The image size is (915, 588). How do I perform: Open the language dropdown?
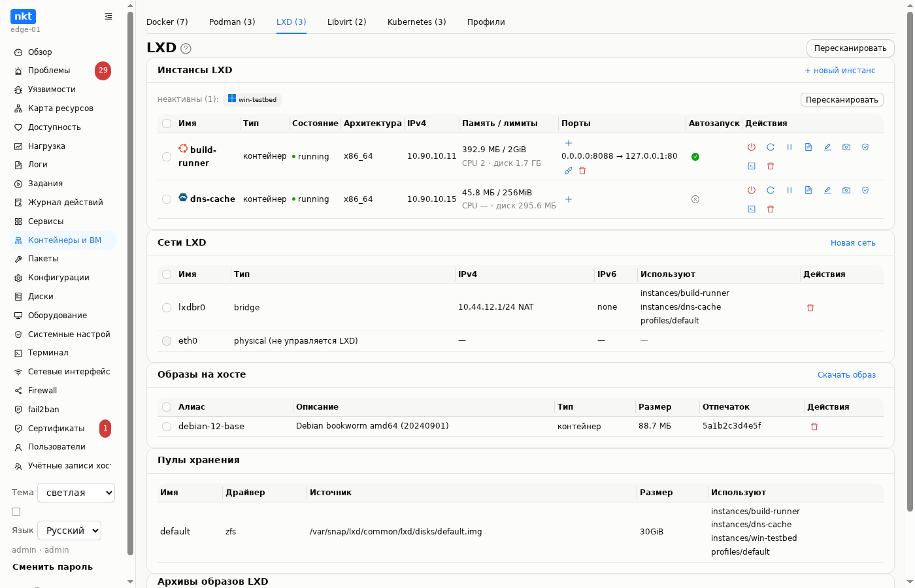click(x=69, y=531)
